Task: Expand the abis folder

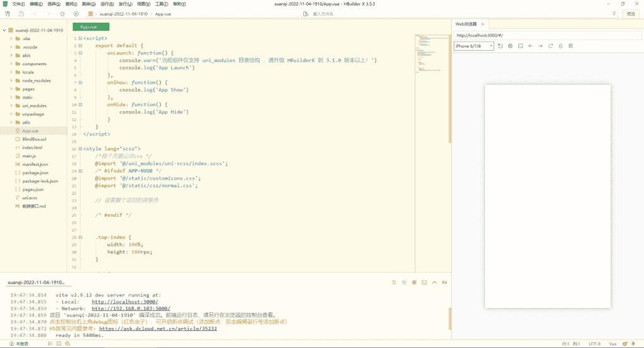Action: point(11,55)
